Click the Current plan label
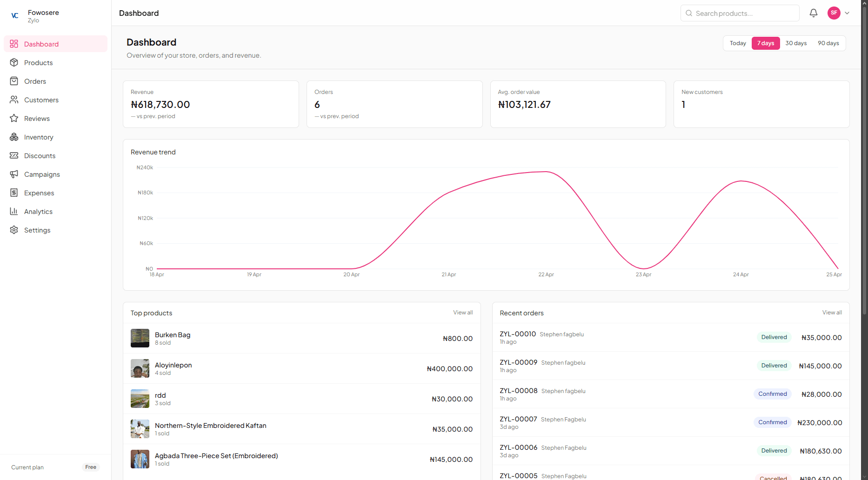Viewport: 868px width, 480px height. coord(27,467)
